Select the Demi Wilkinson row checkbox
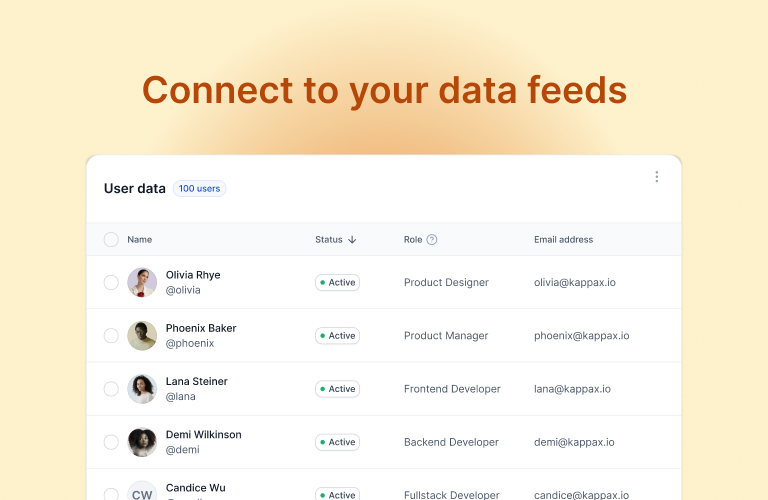Screen dimensions: 768x500 click(x=111, y=442)
